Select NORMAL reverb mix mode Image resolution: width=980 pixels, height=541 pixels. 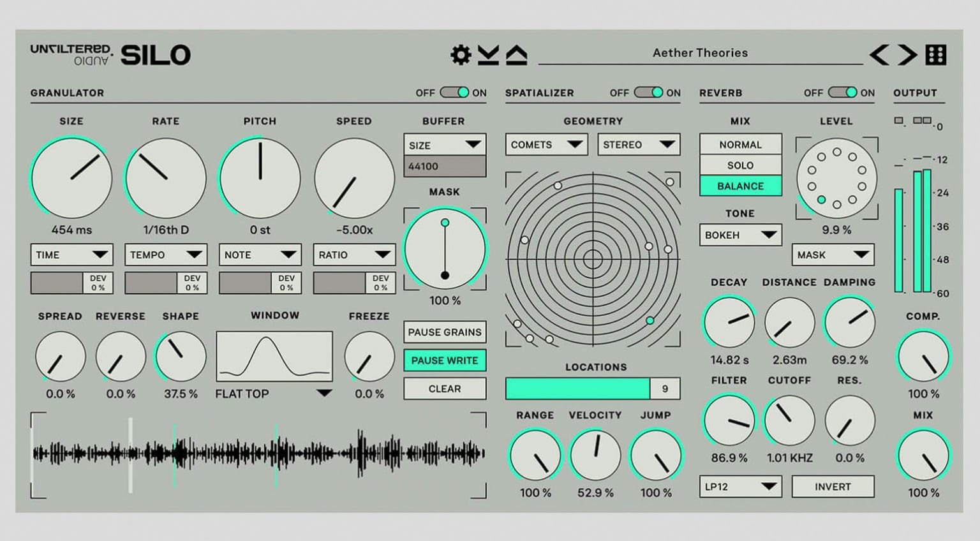click(x=740, y=145)
